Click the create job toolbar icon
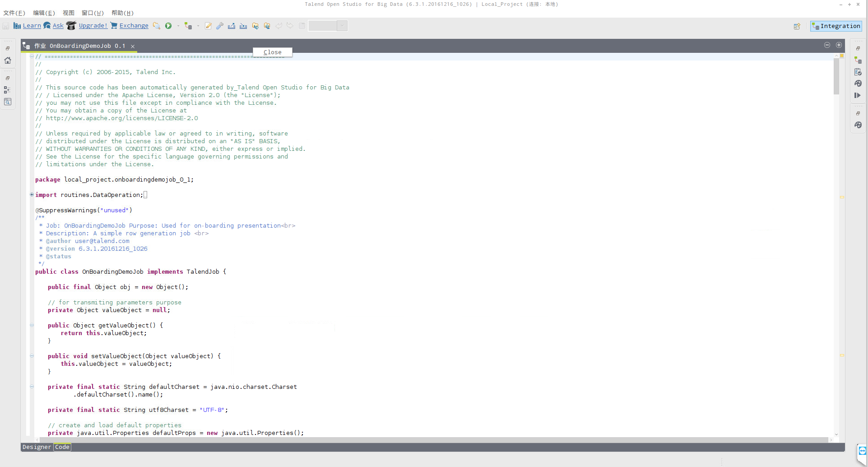868x467 pixels. coord(188,26)
